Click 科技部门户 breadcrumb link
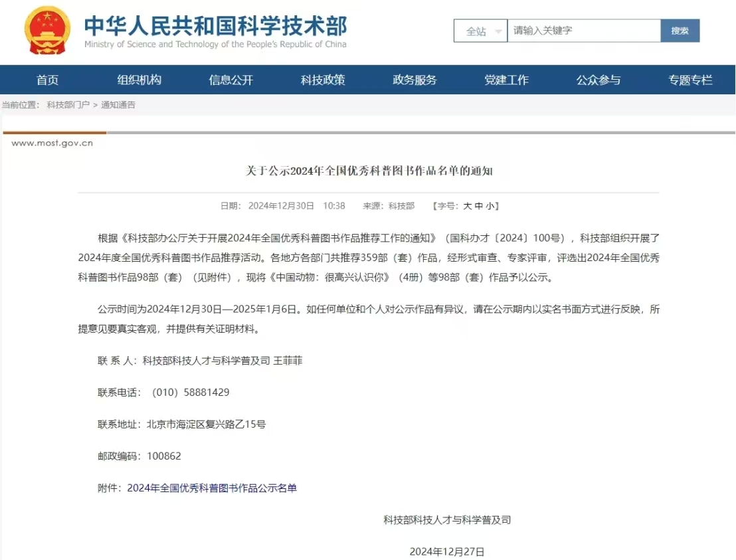 pyautogui.click(x=68, y=105)
